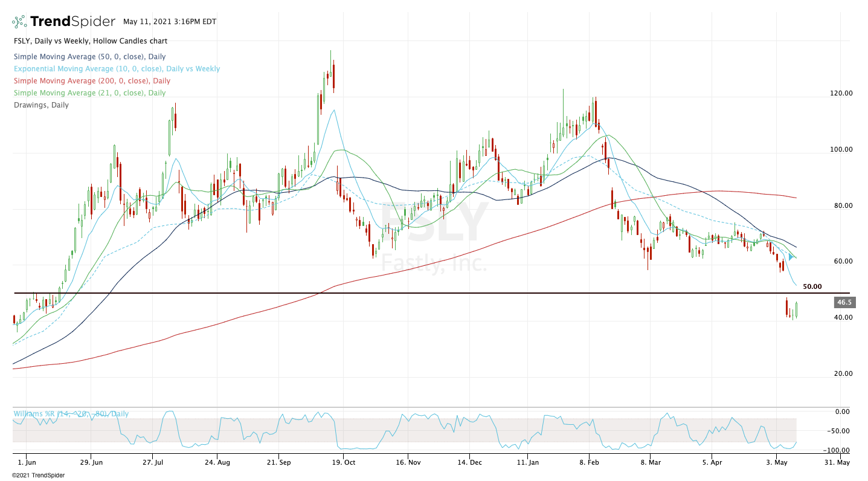Click the 14. Dec date axis label
868x481 pixels.
coord(469,462)
